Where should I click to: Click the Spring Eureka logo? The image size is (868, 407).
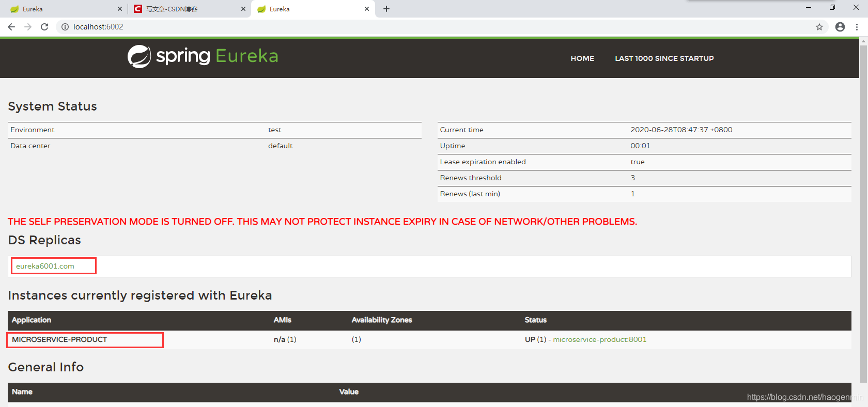(x=203, y=56)
